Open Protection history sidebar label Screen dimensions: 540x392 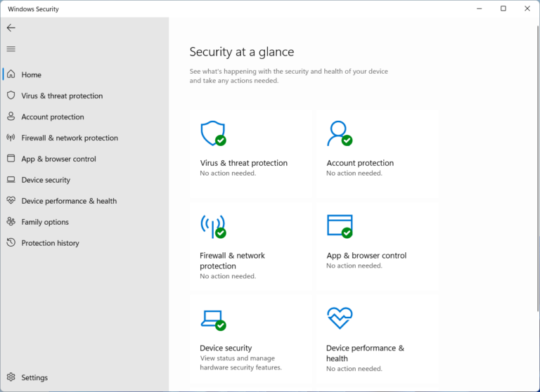coord(51,243)
